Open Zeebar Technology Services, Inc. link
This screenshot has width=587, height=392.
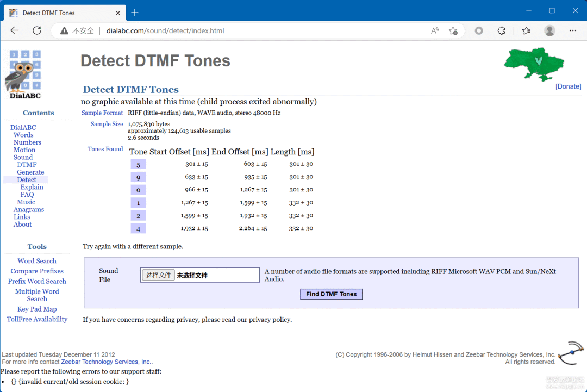(107, 362)
